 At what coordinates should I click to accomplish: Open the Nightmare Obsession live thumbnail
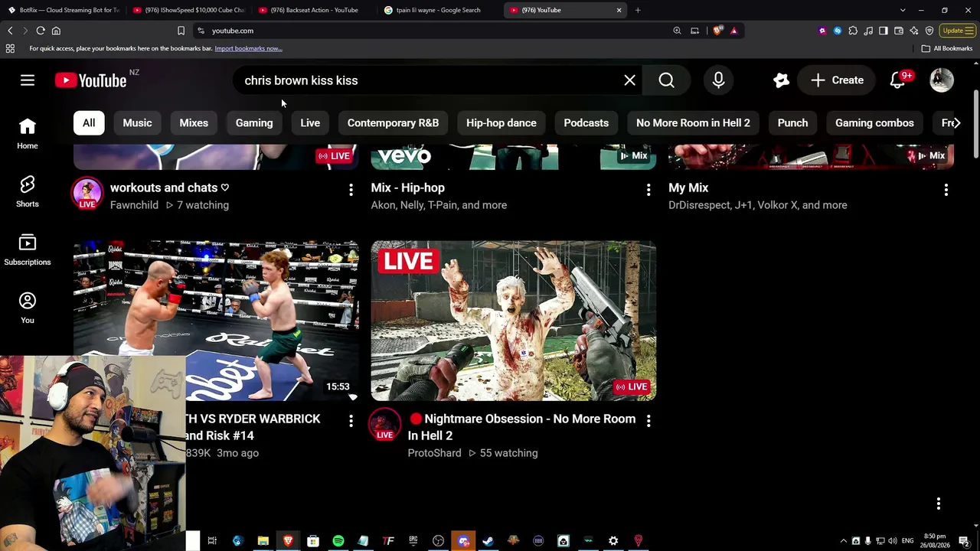click(x=514, y=321)
